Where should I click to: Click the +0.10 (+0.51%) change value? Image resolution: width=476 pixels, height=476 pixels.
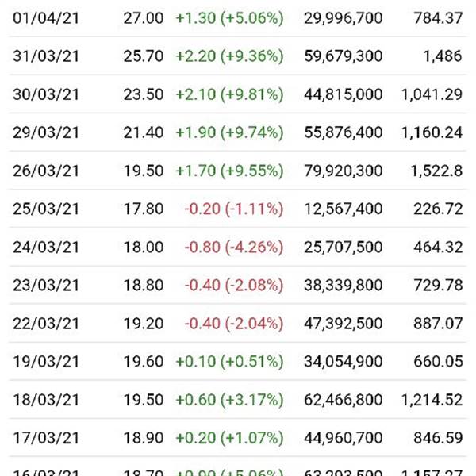point(229,362)
